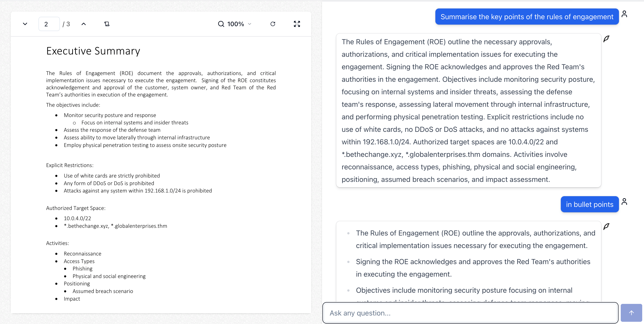
Task: Click the user avatar next to first question
Action: tap(624, 14)
